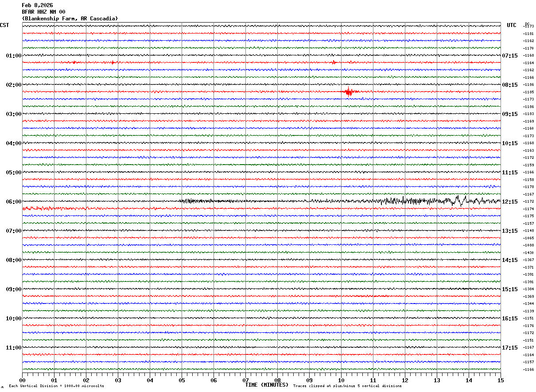Click the "15:15" UTC time label
This screenshot has width=536, height=392.
(510, 289)
